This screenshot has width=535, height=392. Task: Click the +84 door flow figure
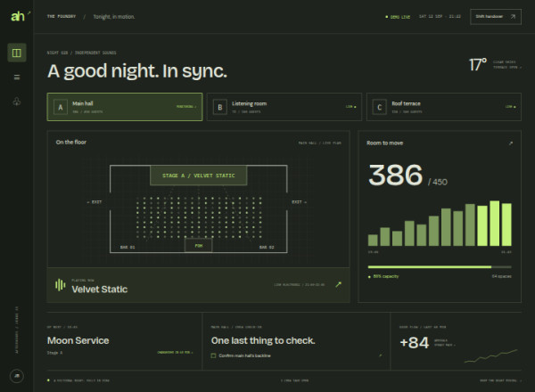coord(415,343)
